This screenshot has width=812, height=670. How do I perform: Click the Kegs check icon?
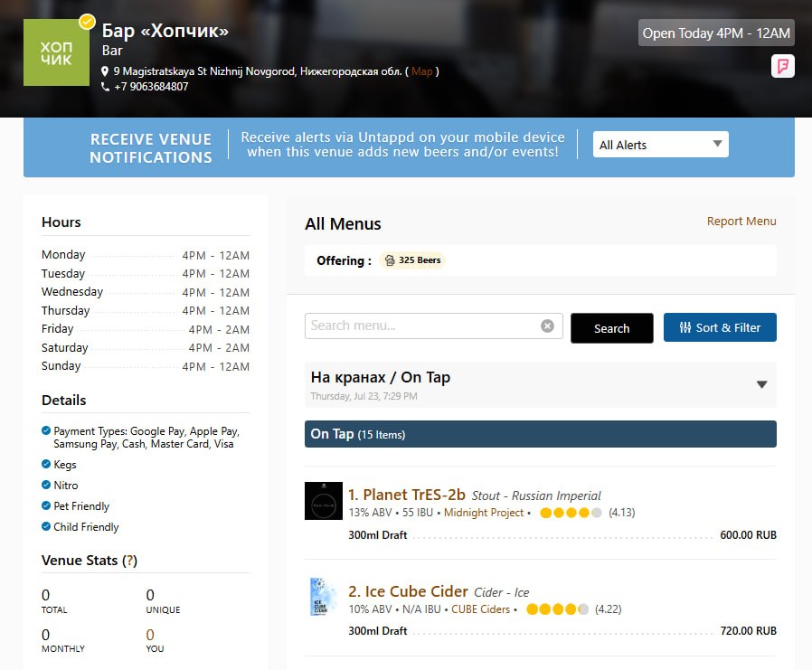[46, 464]
